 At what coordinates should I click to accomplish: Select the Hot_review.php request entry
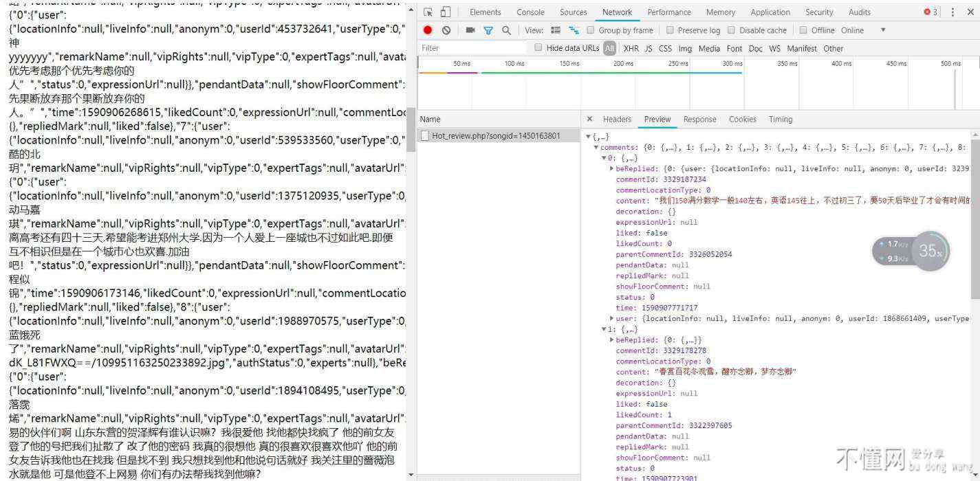coord(495,136)
